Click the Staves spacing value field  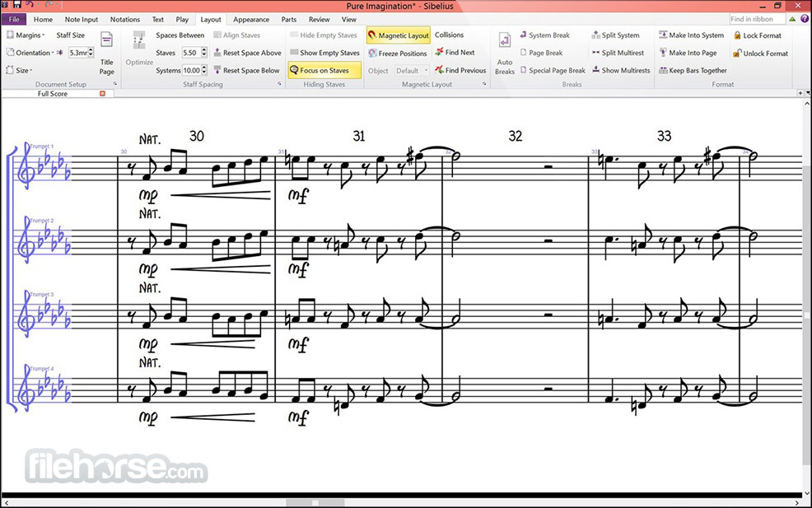pyautogui.click(x=191, y=53)
